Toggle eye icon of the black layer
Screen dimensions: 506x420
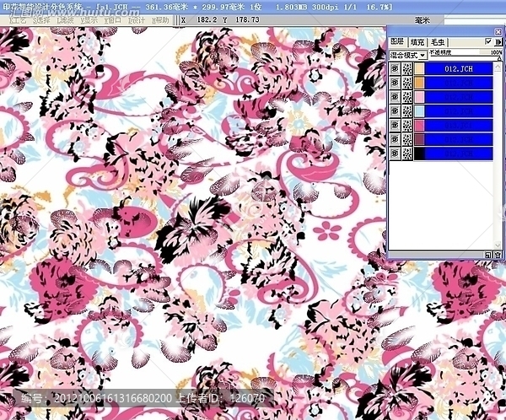click(395, 153)
